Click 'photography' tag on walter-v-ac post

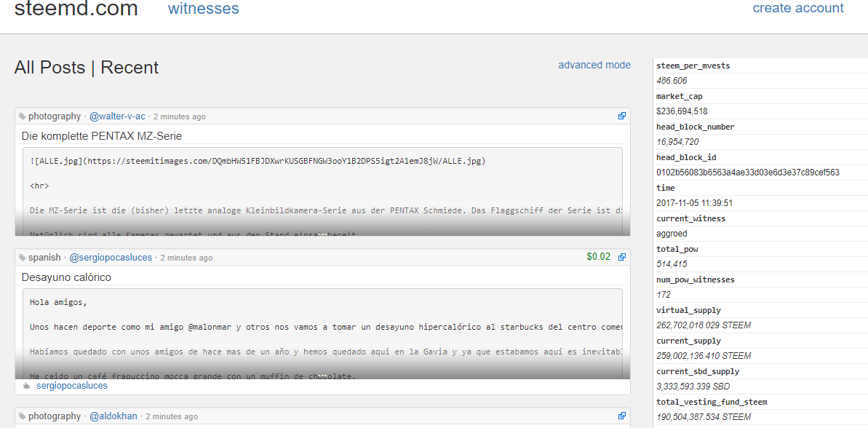pos(55,116)
